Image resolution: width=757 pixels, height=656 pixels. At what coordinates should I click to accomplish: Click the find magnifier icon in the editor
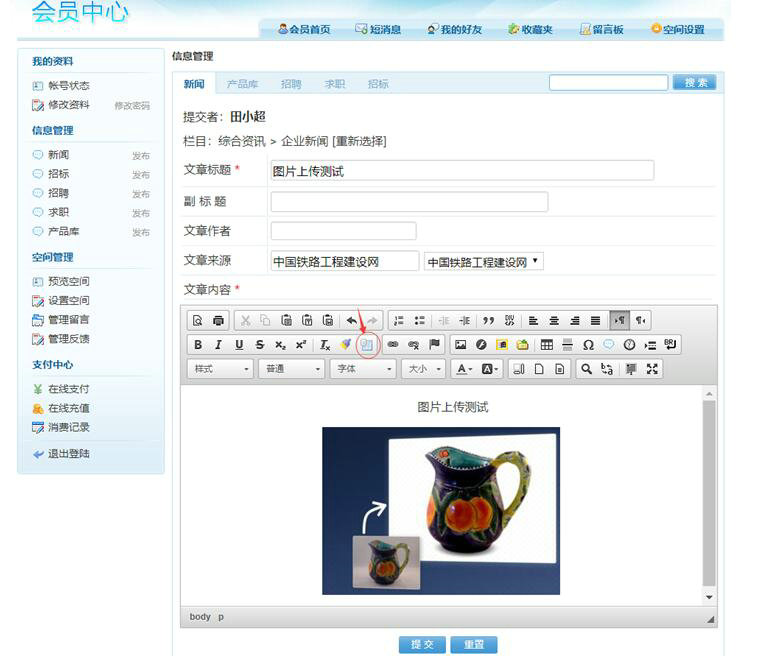click(587, 369)
